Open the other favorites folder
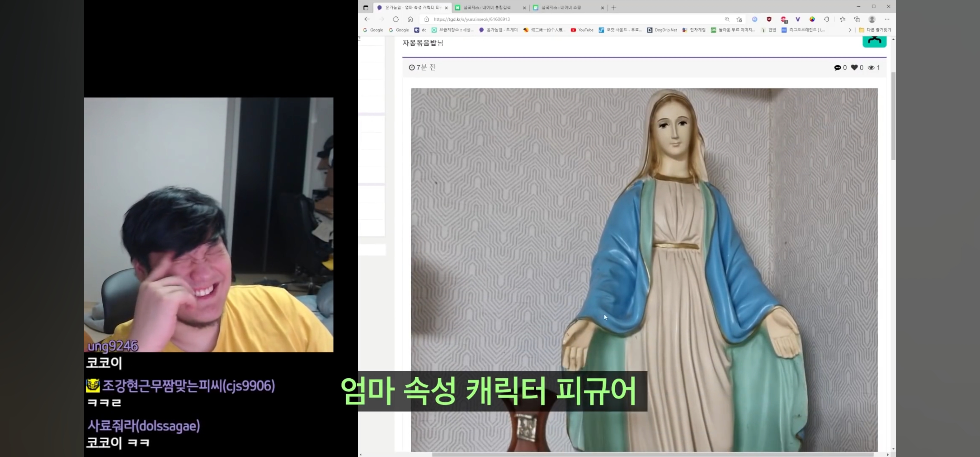980x457 pixels. coord(875,30)
